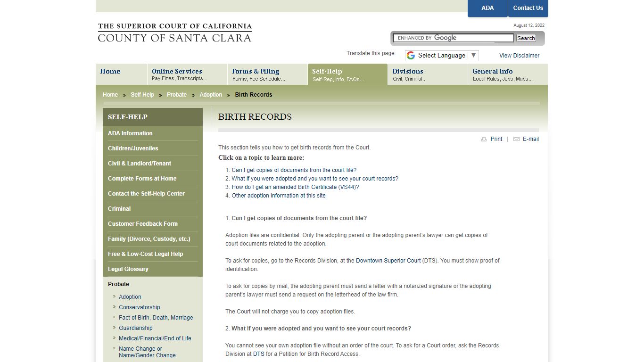The width and height of the screenshot is (644, 362).
Task: Open the DTS link in paragraph
Action: (259, 354)
